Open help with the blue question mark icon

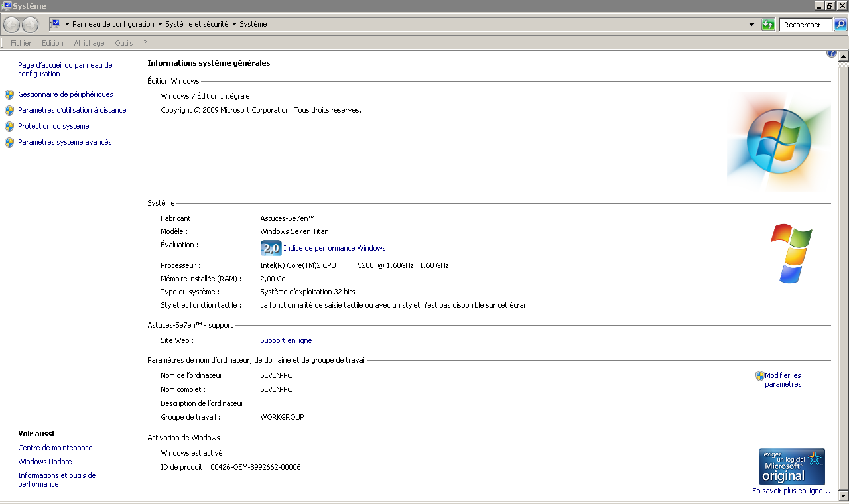(832, 54)
